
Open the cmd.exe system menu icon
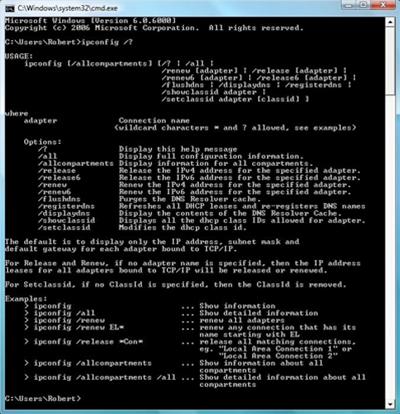point(10,8)
